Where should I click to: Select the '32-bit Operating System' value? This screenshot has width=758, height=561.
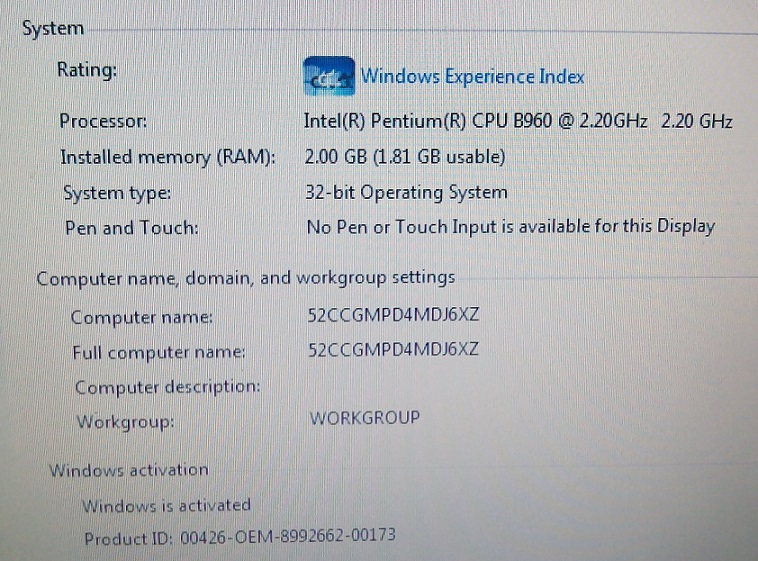406,192
